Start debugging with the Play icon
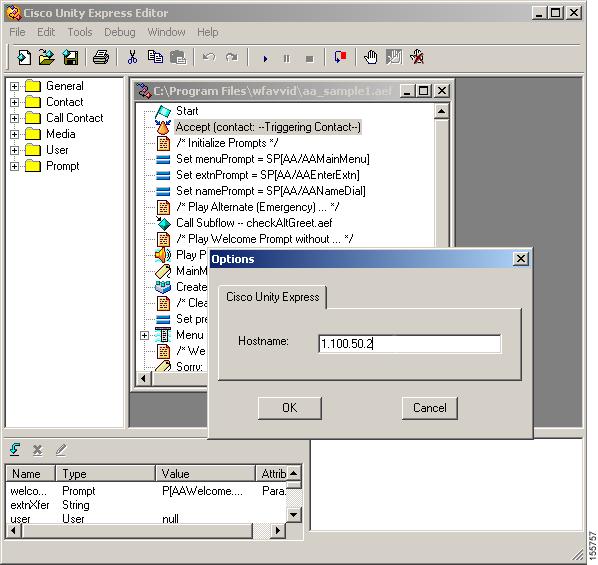Viewport: 598px width, 565px height. (x=265, y=59)
